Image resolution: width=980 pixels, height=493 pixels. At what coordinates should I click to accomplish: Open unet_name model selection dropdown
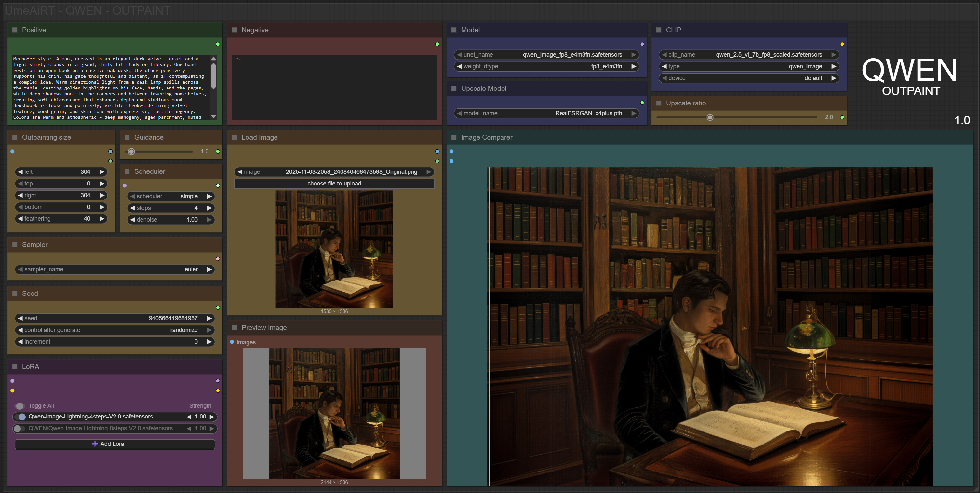pyautogui.click(x=546, y=54)
